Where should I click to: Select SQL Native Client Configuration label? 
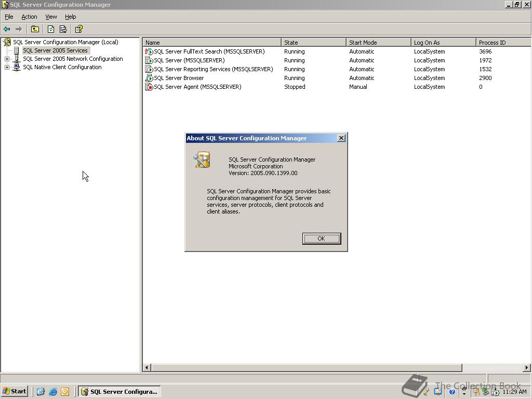click(62, 67)
